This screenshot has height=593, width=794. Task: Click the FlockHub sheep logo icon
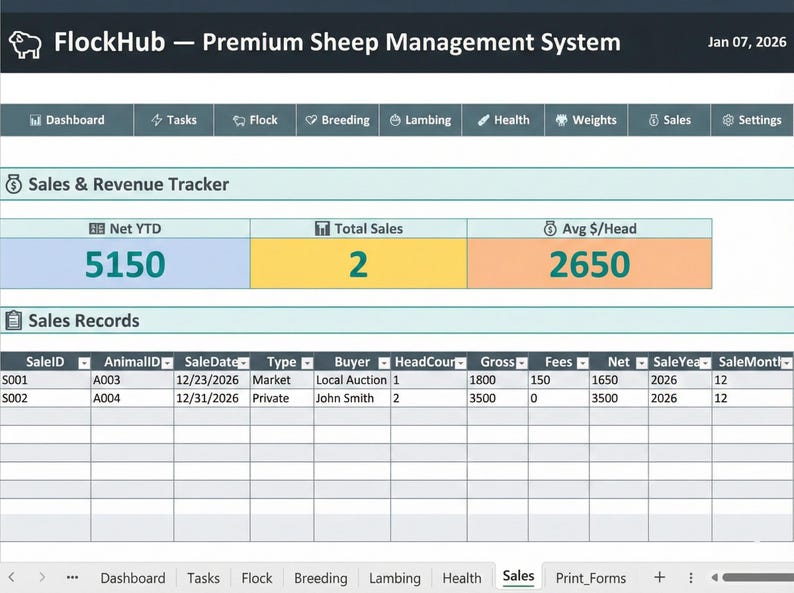pyautogui.click(x=25, y=45)
